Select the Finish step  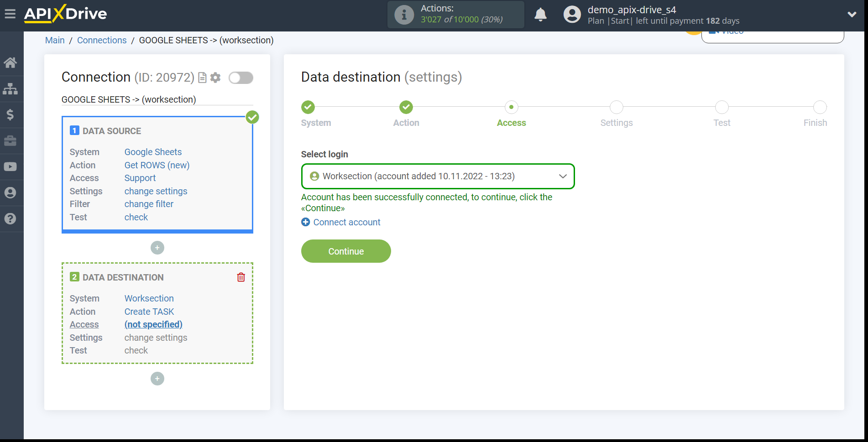[x=820, y=107]
